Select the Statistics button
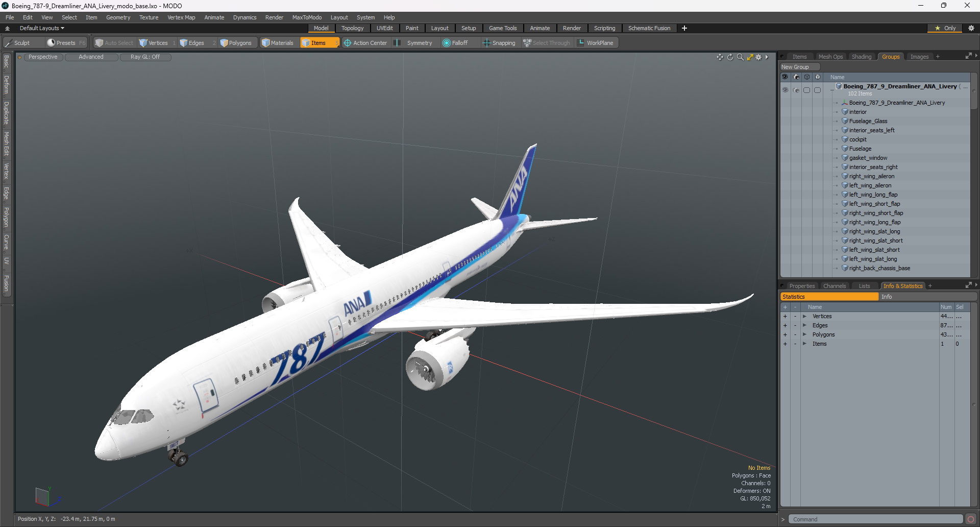Image resolution: width=980 pixels, height=527 pixels. click(829, 297)
